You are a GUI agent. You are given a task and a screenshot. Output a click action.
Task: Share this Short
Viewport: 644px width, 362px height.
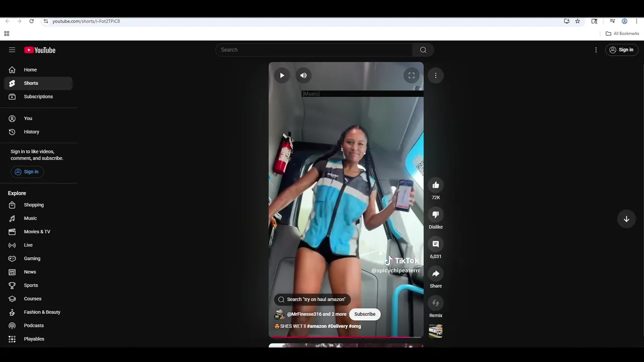coord(436,274)
